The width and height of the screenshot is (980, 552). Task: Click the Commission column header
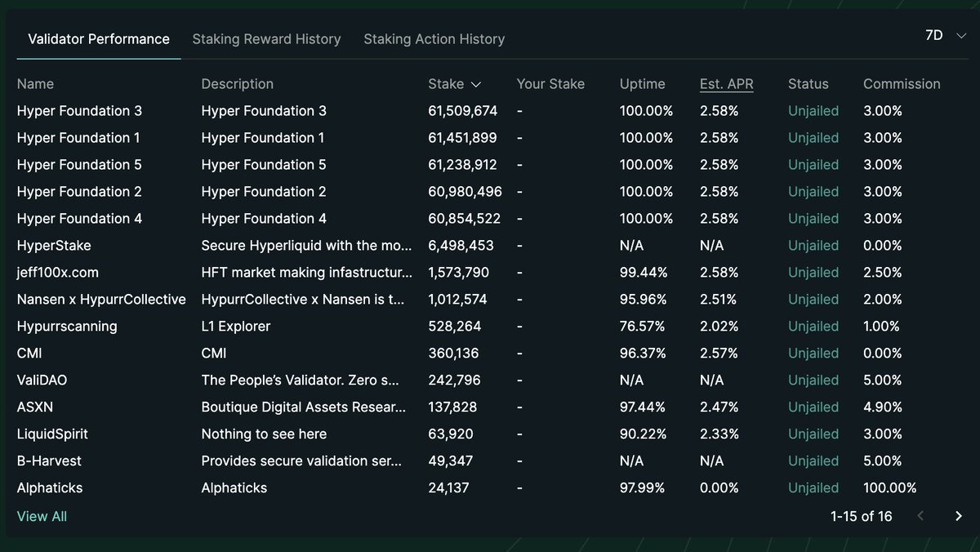902,84
